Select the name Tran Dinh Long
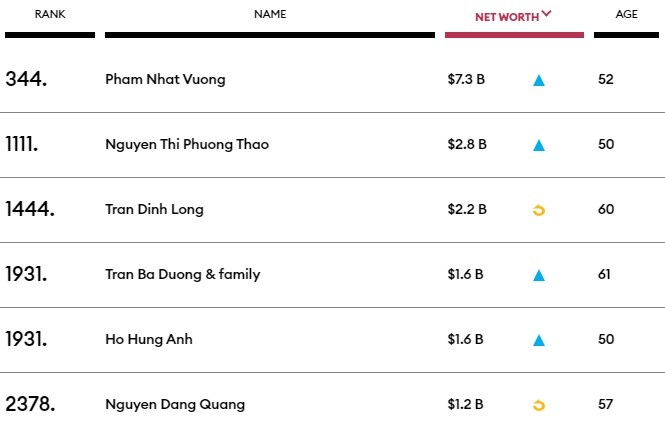This screenshot has height=429, width=665. pos(154,210)
